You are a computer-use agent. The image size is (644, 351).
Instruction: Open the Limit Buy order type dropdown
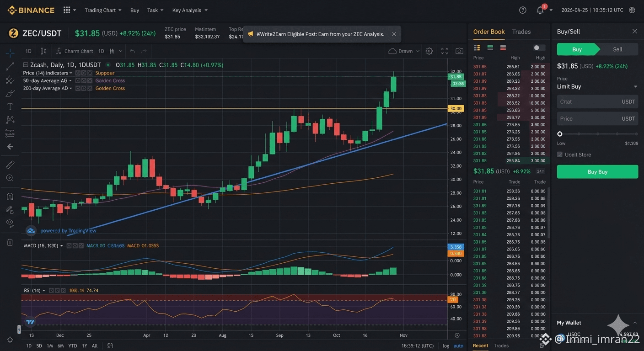597,86
